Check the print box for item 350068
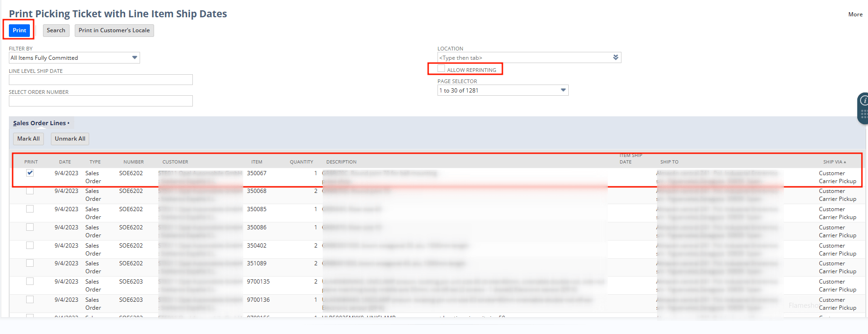This screenshot has height=334, width=868. (x=30, y=191)
